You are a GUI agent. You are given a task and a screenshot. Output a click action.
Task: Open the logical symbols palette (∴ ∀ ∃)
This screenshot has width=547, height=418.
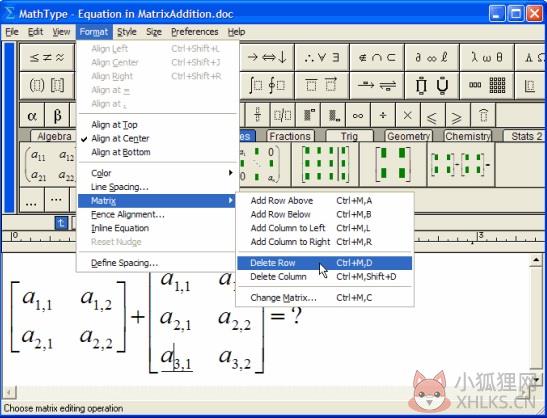[322, 58]
